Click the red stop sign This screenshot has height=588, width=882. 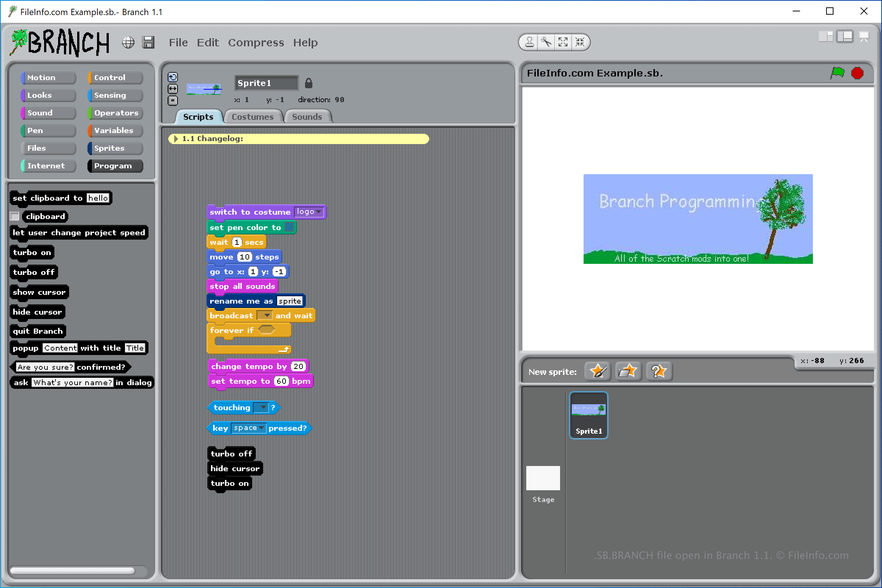[857, 73]
